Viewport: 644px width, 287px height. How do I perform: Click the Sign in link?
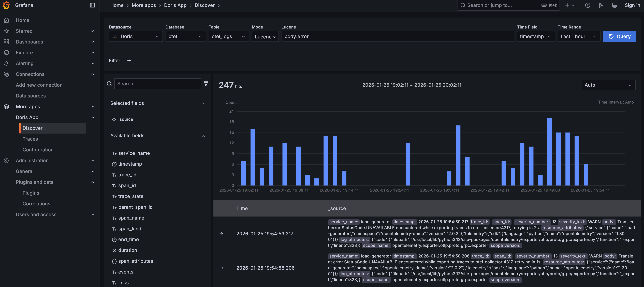[632, 5]
